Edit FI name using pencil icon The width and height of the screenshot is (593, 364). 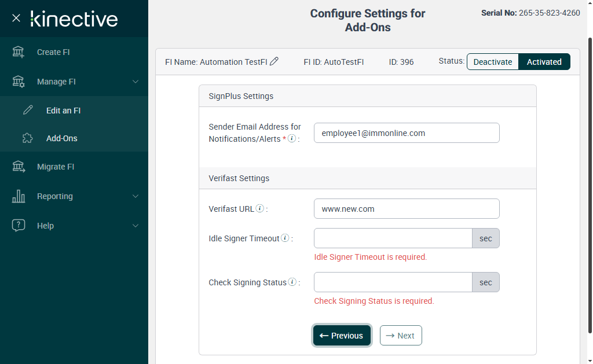pos(274,61)
